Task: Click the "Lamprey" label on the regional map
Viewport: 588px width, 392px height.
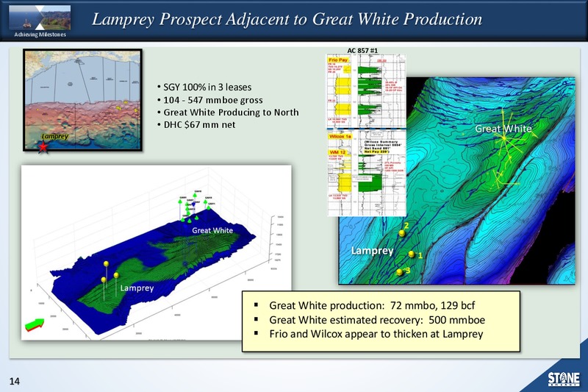Action: click(x=54, y=136)
